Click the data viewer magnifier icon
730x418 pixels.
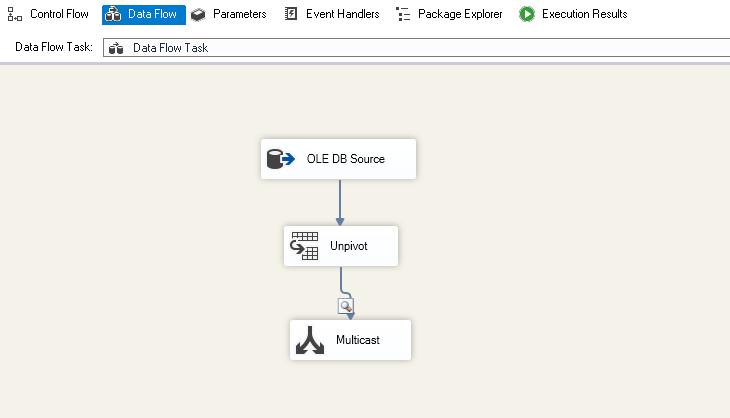pyautogui.click(x=346, y=306)
